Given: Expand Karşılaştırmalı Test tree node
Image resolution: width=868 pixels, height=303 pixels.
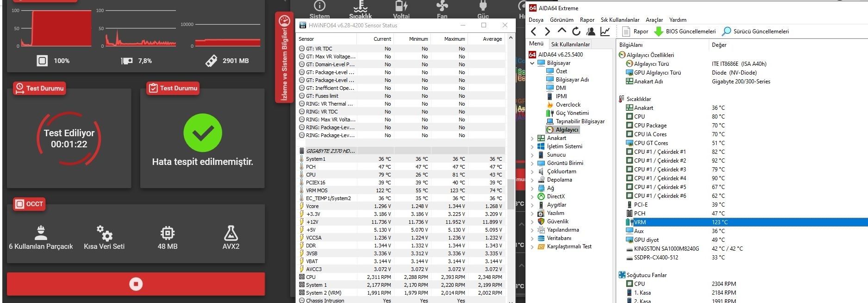Looking at the screenshot, I should click(532, 246).
